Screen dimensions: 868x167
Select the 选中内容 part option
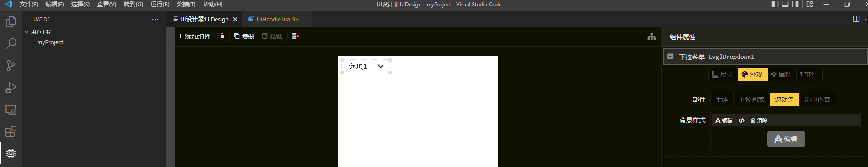(x=817, y=99)
